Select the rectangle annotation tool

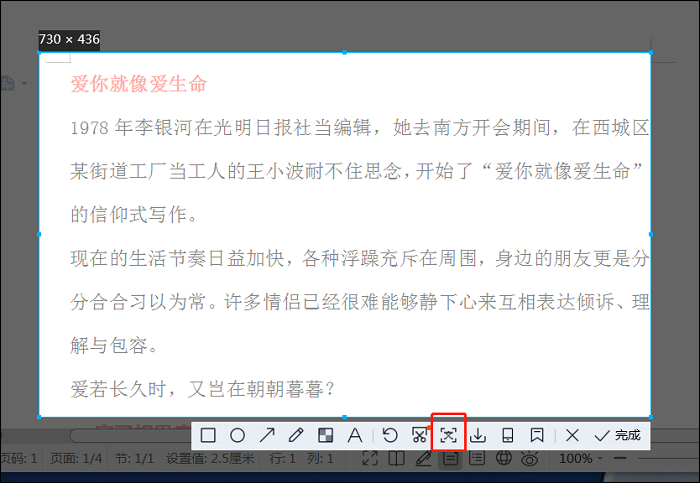pos(208,435)
